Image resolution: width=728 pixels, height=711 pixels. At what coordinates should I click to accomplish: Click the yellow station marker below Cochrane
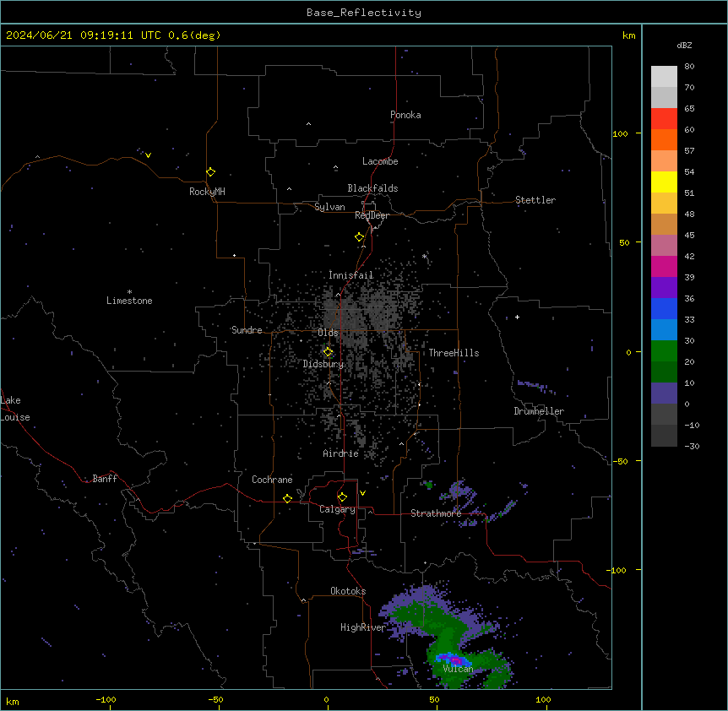[x=287, y=498]
